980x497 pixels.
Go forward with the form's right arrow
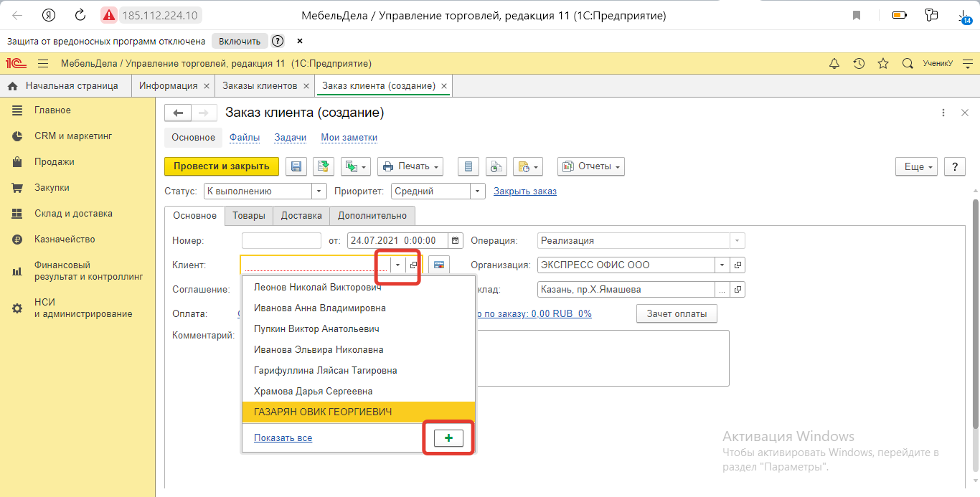coord(204,113)
